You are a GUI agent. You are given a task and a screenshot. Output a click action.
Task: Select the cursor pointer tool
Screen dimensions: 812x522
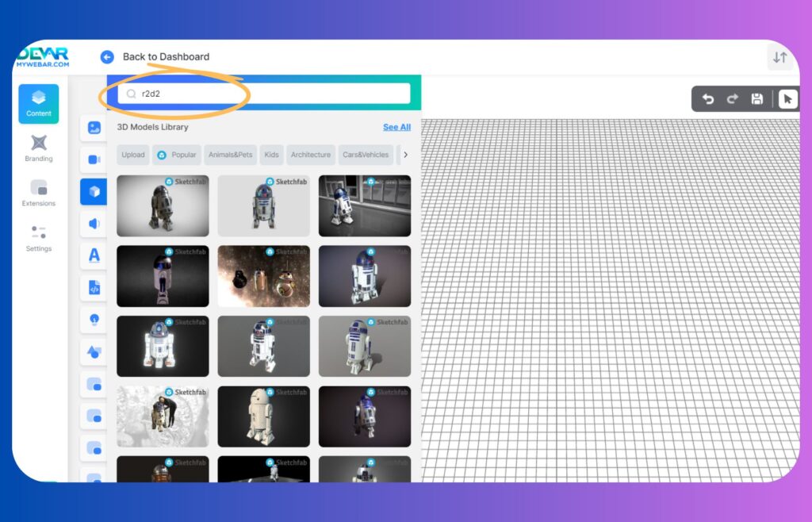[787, 99]
